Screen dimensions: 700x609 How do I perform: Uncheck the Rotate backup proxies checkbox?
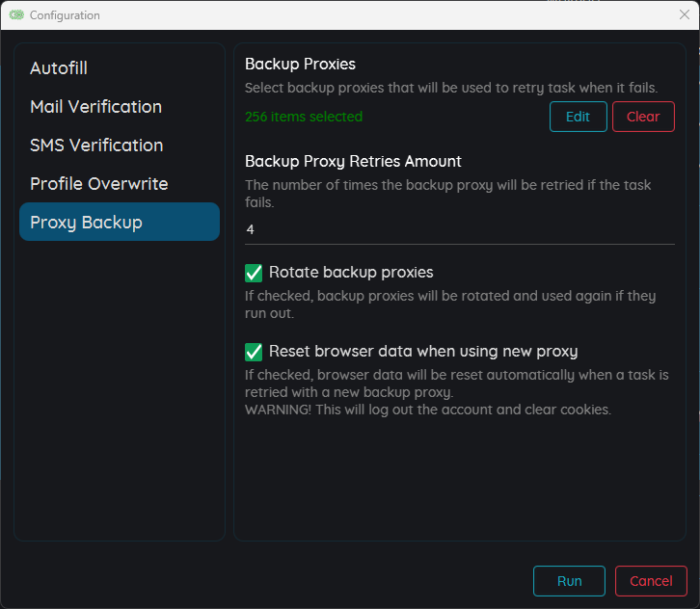[254, 273]
